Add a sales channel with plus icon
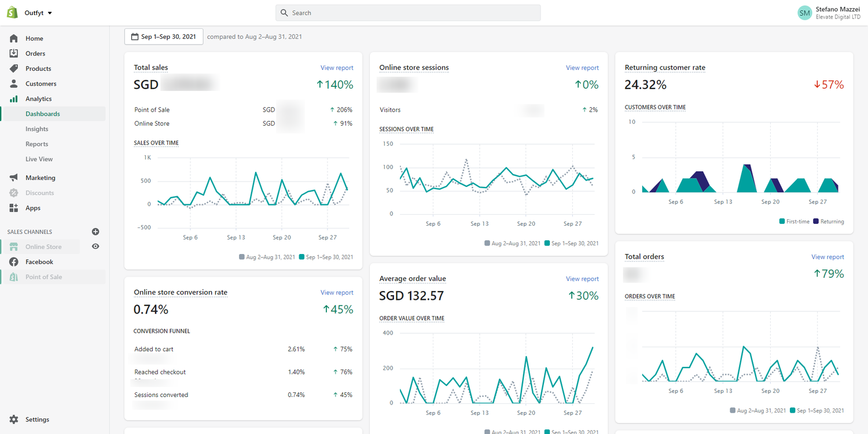 point(95,231)
